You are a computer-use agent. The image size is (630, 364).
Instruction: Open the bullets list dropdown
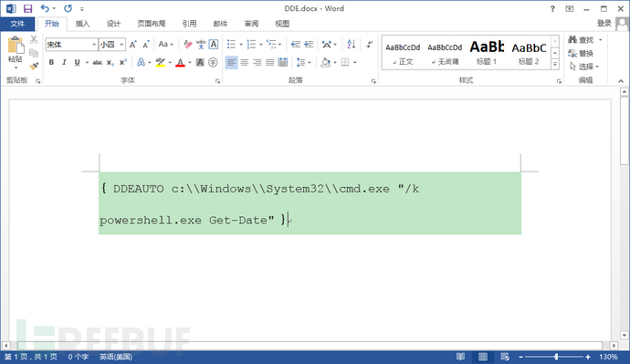[241, 45]
